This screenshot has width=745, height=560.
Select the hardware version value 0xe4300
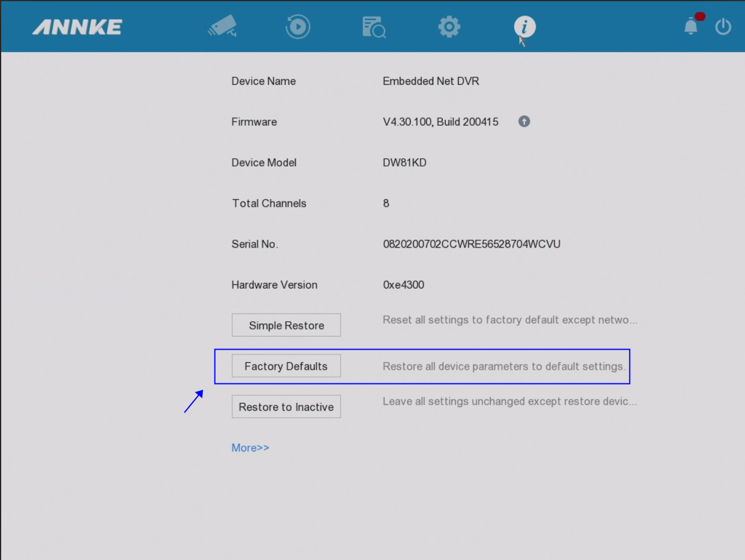point(404,285)
